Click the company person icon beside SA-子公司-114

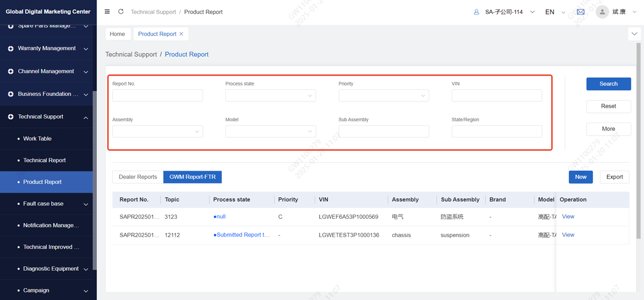point(477,12)
